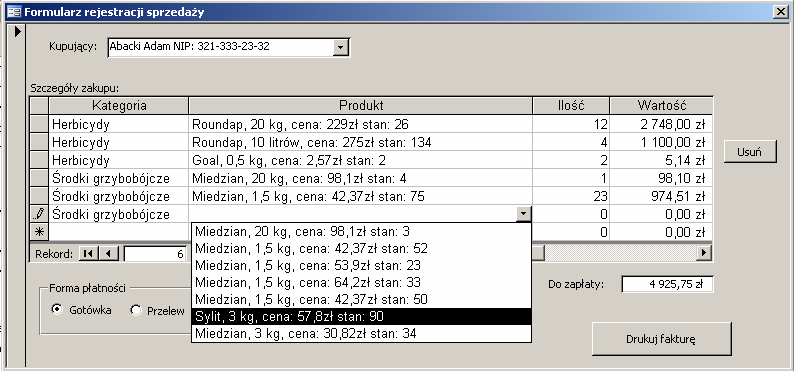The image size is (794, 371).
Task: Click value cell 2 748,00 zł
Action: [661, 124]
